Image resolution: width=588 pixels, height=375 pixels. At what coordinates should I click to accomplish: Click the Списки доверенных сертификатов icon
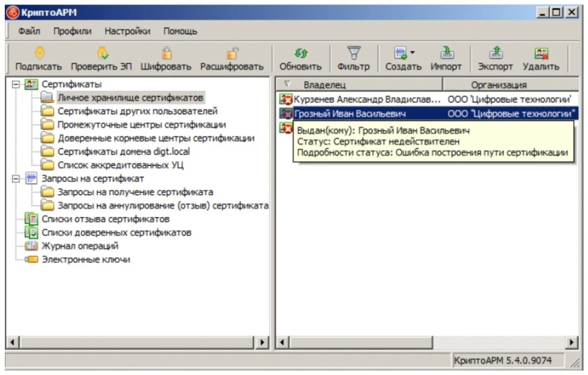click(x=31, y=233)
